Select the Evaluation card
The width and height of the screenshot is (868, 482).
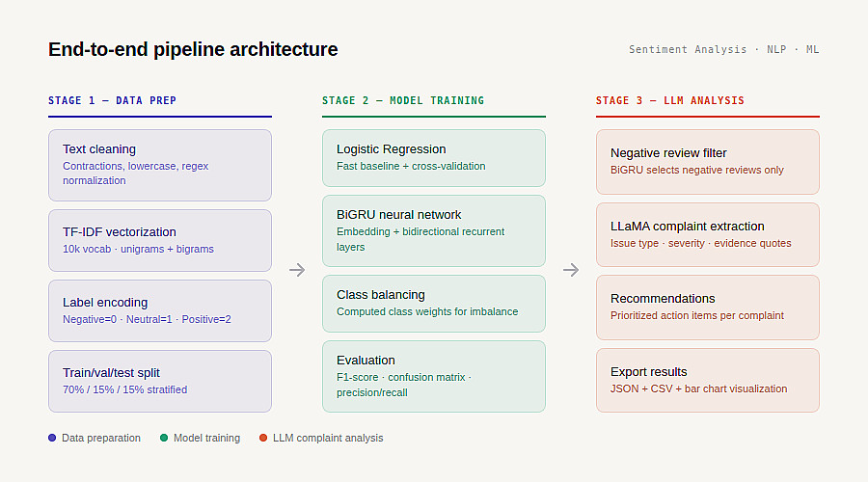tap(434, 376)
